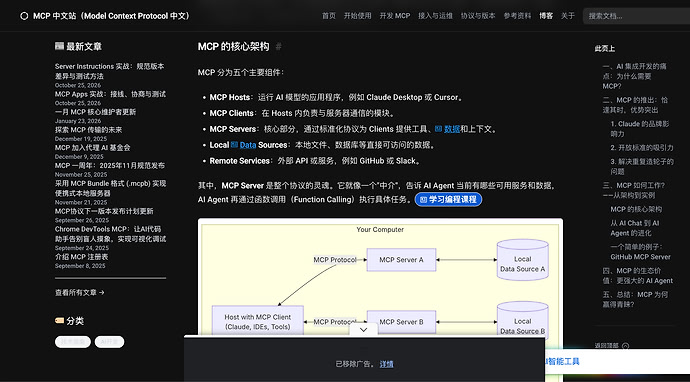Open the 开发 MCP nav item
Screen dimensions: 690x382
point(395,16)
